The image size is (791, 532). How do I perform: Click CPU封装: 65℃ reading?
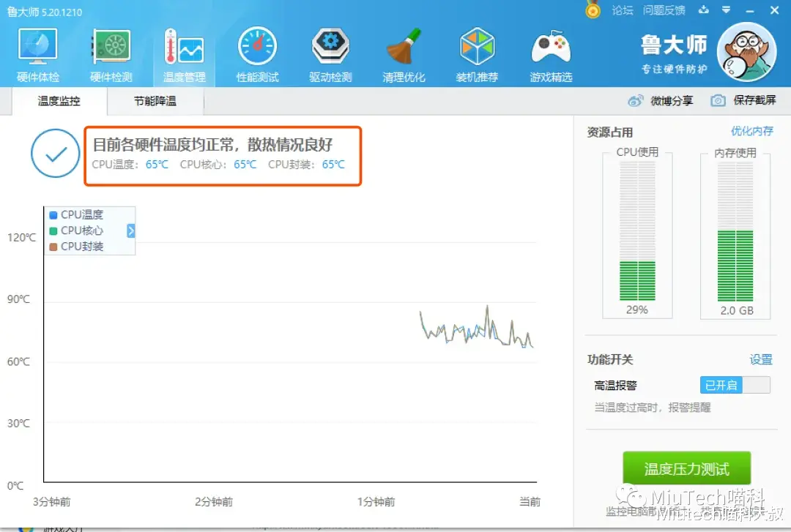click(x=307, y=165)
